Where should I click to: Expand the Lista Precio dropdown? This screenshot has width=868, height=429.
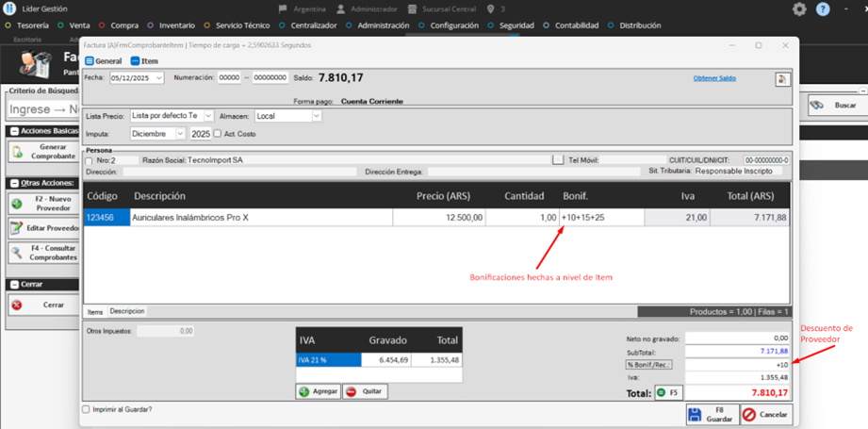click(x=208, y=116)
